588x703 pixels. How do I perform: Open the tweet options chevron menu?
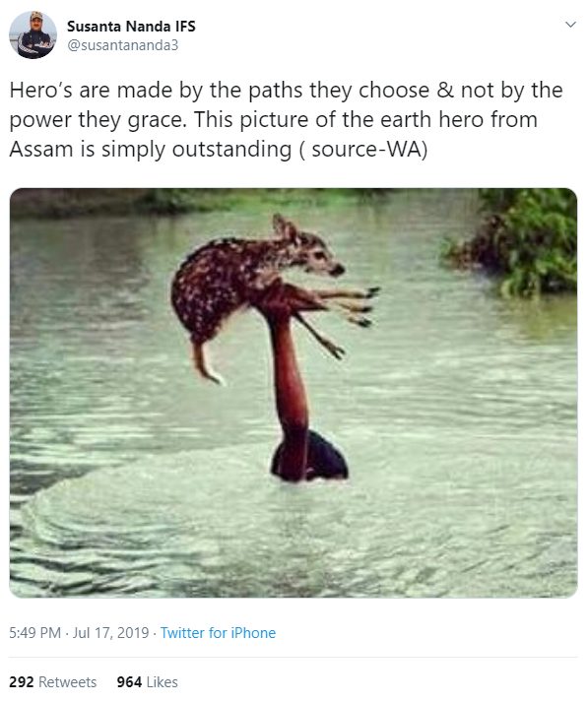point(570,25)
